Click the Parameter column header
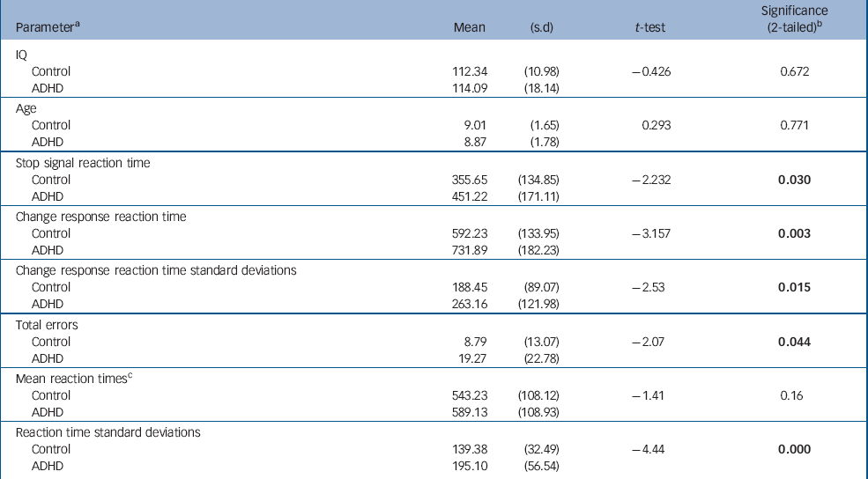 (x=44, y=27)
